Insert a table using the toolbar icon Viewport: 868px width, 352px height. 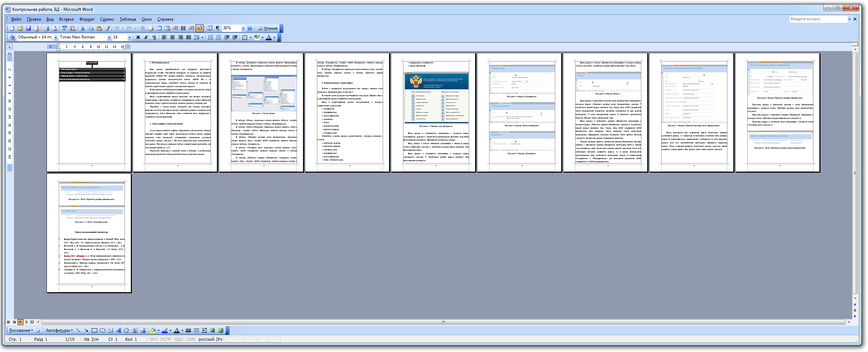159,28
